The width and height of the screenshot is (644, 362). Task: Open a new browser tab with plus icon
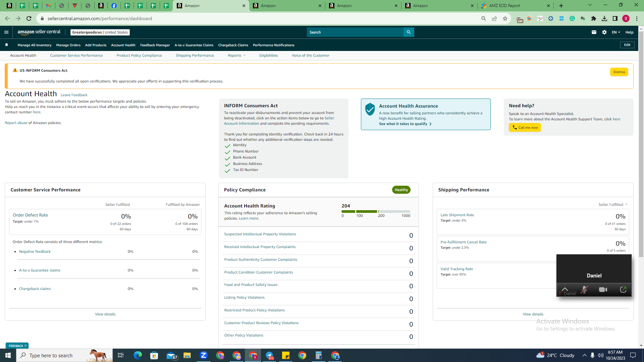click(x=561, y=6)
